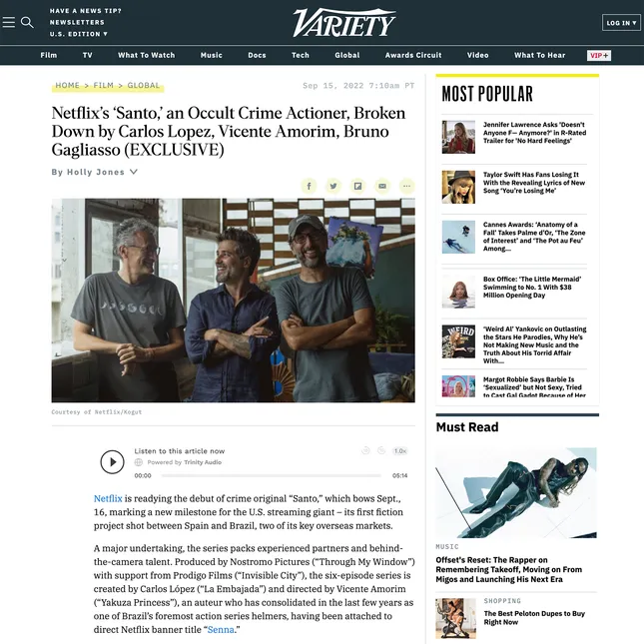
Task: Read Offset's Reset headline
Action: pos(509,570)
